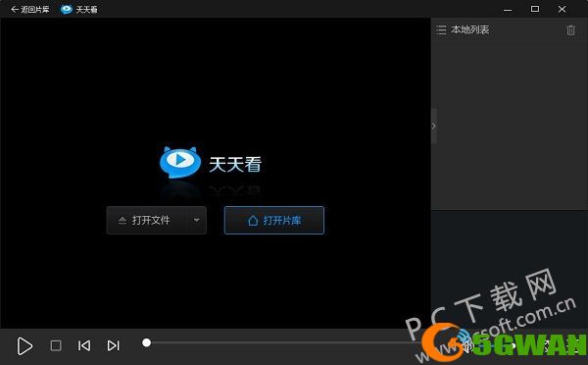This screenshot has height=365, width=588.
Task: Go back to the library via 返回片库
Action: [30, 10]
